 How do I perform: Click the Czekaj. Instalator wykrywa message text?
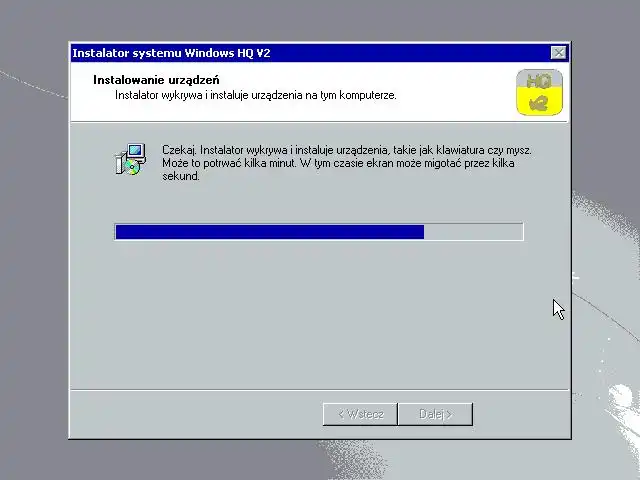pyautogui.click(x=347, y=163)
